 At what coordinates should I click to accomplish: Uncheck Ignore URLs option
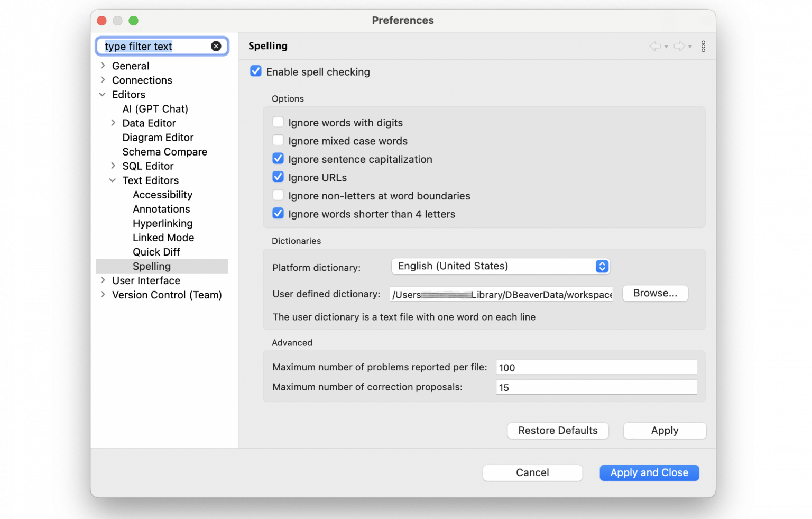click(x=278, y=177)
